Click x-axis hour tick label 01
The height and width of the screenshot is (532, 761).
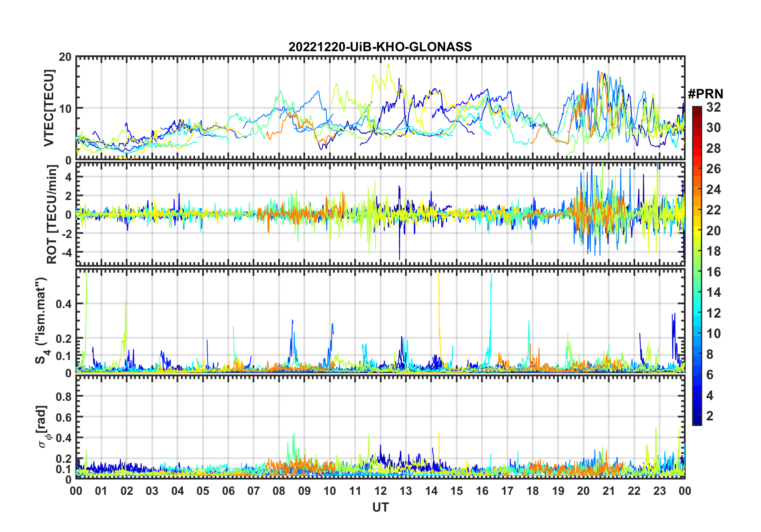pyautogui.click(x=101, y=491)
